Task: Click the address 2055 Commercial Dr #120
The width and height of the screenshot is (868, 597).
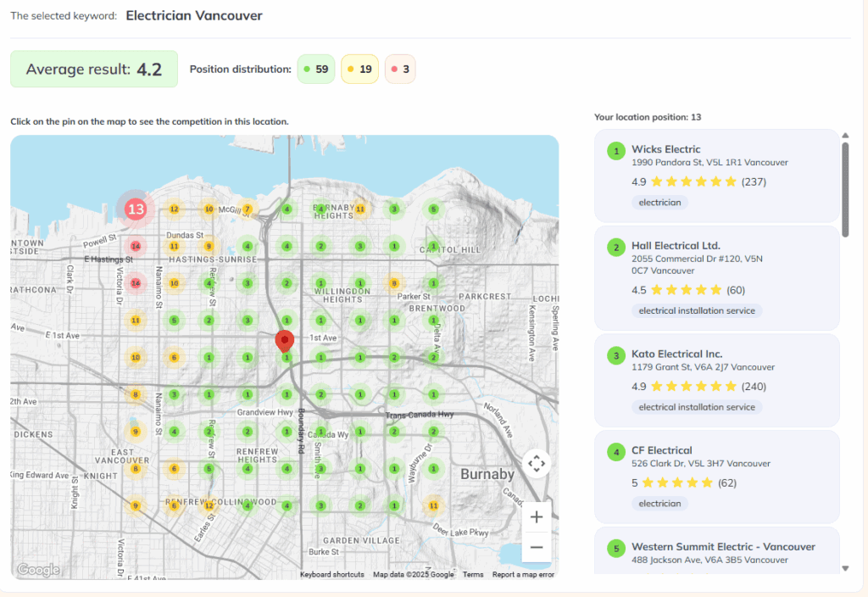Action: pyautogui.click(x=697, y=265)
